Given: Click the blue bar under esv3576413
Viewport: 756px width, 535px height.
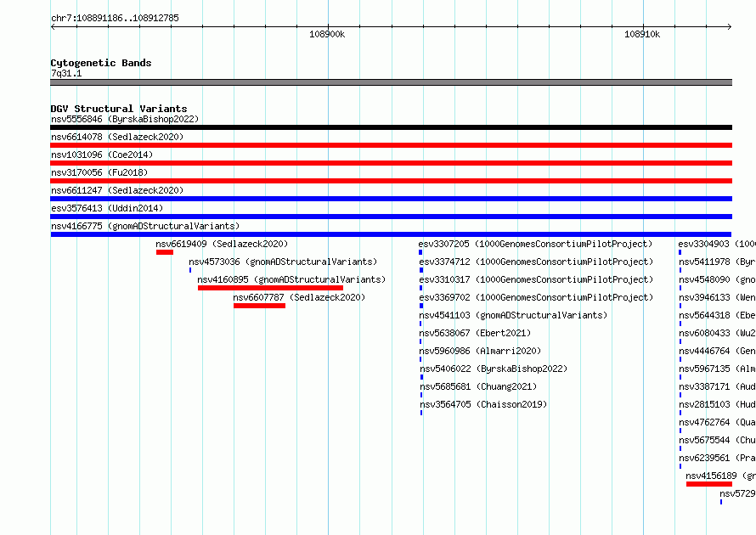Looking at the screenshot, I should [x=391, y=217].
